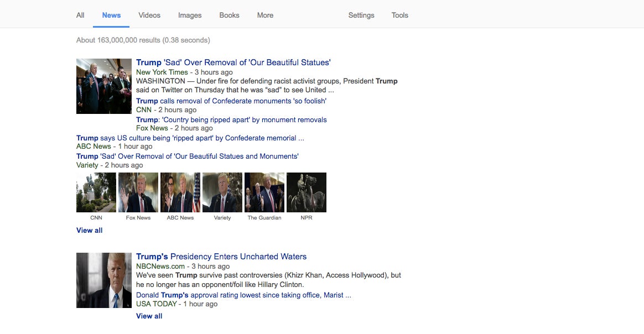Open Variety 'Beautiful Statues and Monuments' article
The width and height of the screenshot is (644, 334).
188,156
